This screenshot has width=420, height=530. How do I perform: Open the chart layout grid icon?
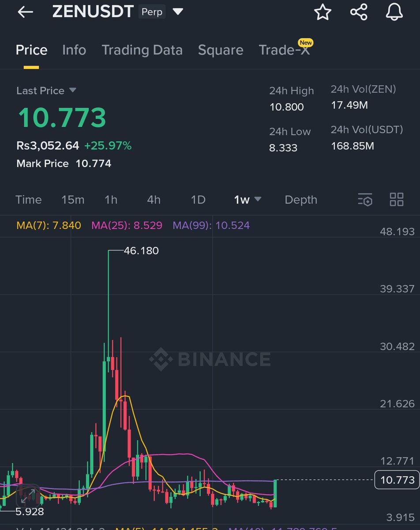(397, 200)
